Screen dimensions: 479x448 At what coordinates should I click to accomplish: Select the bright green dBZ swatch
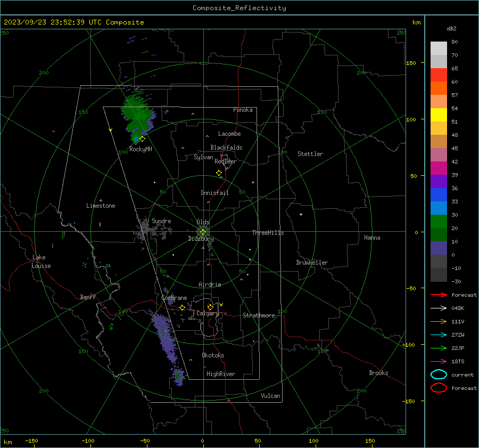click(x=439, y=222)
